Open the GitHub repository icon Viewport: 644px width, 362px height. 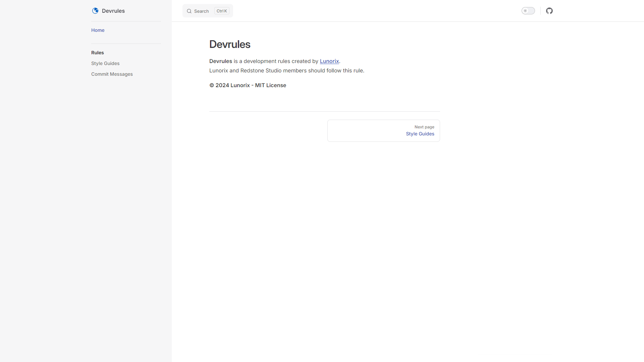[x=549, y=11]
